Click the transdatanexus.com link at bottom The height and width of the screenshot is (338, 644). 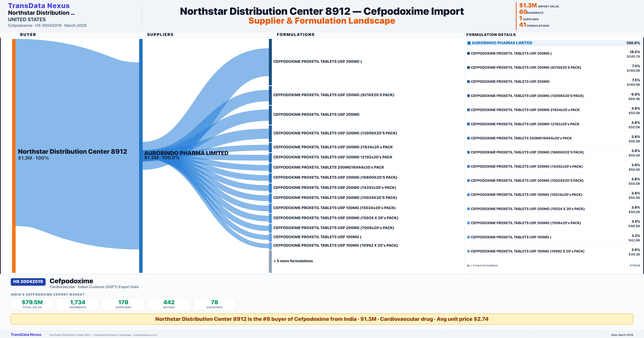tap(145, 335)
